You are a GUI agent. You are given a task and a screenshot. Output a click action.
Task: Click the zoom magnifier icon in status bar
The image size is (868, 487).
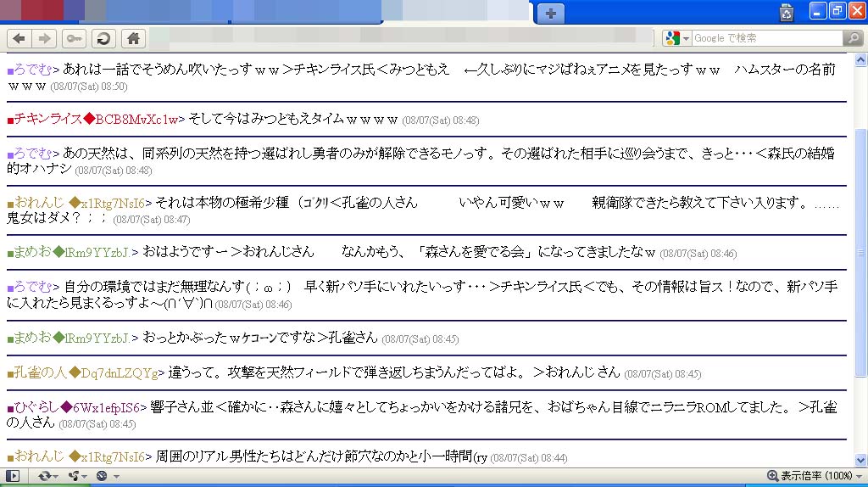coord(772,476)
